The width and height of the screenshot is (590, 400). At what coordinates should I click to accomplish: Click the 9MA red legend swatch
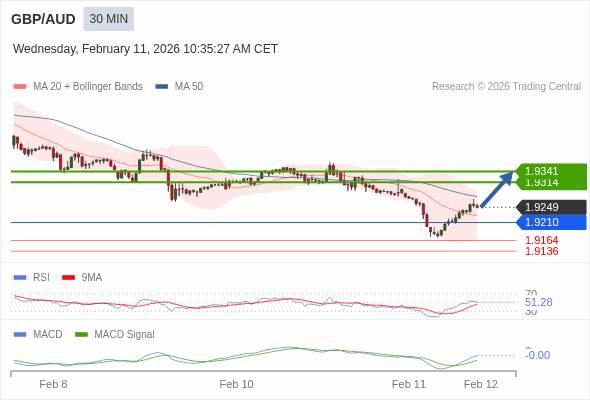point(68,278)
